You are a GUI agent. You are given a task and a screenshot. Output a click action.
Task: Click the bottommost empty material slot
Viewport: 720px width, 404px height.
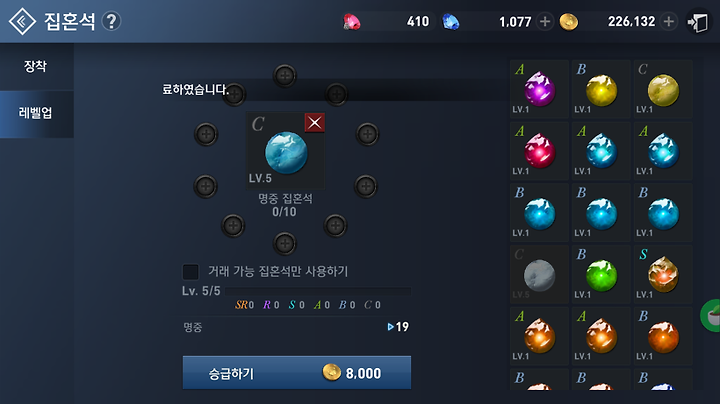click(x=285, y=243)
